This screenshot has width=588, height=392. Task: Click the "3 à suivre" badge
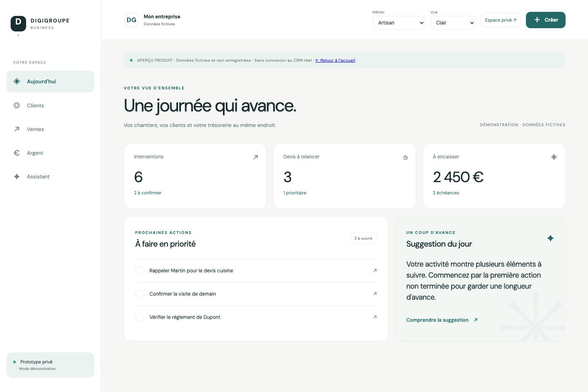(363, 238)
